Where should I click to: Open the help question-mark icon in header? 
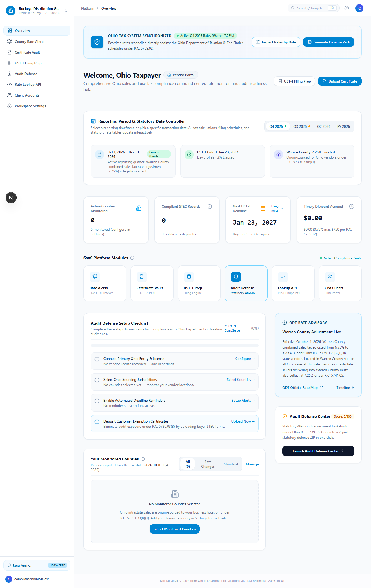point(347,8)
